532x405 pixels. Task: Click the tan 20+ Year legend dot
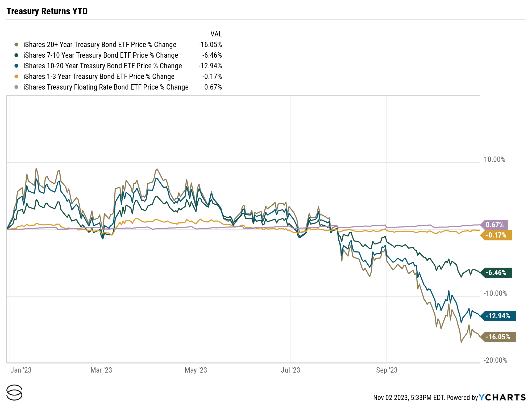[16, 45]
